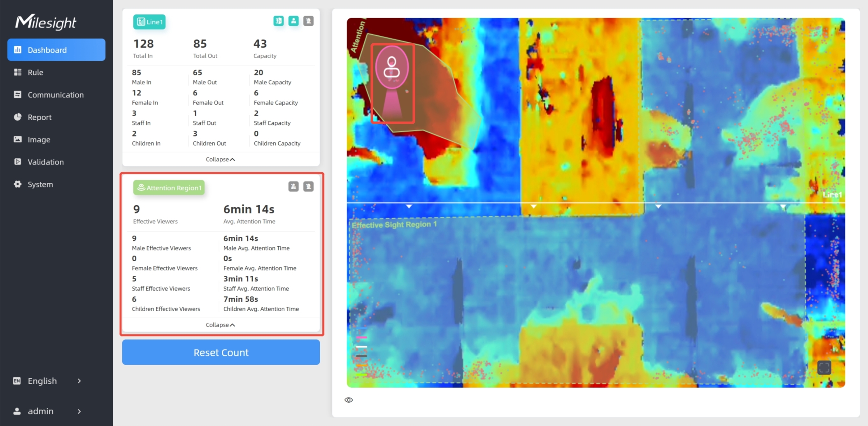This screenshot has width=868, height=426.
Task: Open the Rule menu
Action: click(35, 72)
